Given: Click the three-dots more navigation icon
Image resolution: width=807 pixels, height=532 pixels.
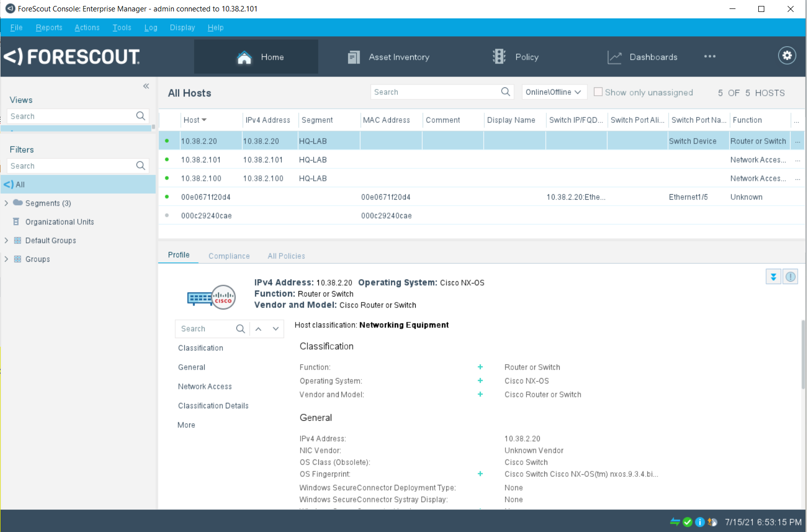Looking at the screenshot, I should coord(710,57).
